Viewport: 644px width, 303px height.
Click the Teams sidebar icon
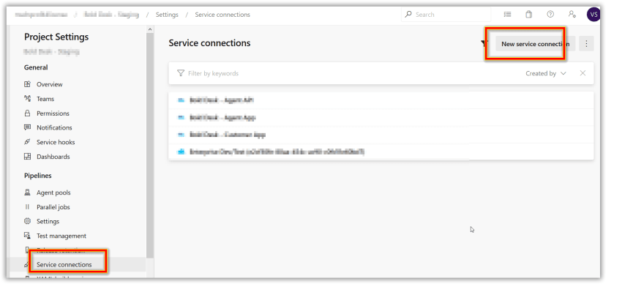click(28, 99)
